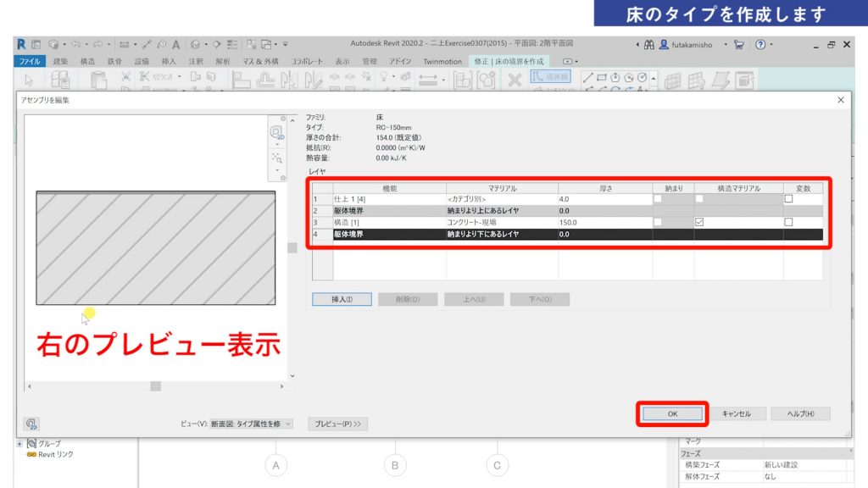Image resolution: width=868 pixels, height=488 pixels.
Task: Select the inscribed polygon draw tool
Action: tap(615, 77)
